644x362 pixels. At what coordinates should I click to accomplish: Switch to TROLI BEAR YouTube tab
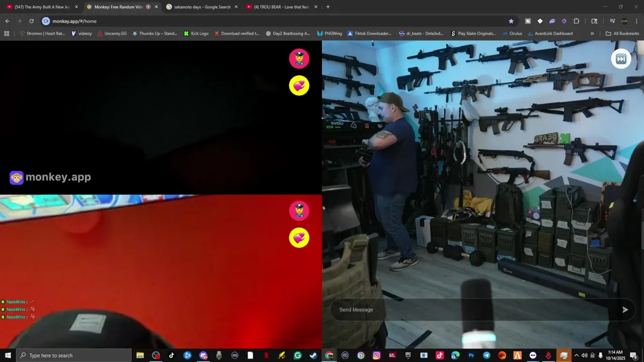[x=281, y=7]
